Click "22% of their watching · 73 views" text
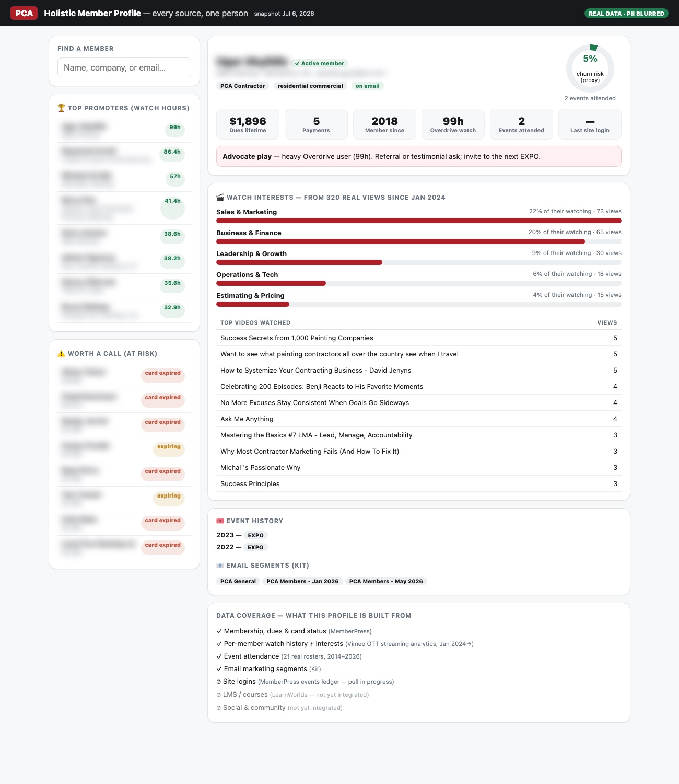This screenshot has height=784, width=679. pyautogui.click(x=575, y=211)
